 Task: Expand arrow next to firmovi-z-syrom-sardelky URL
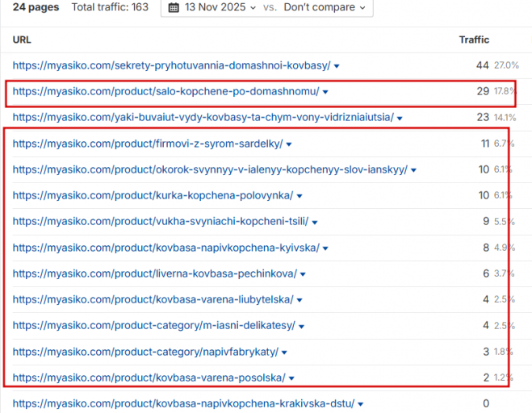coord(289,144)
